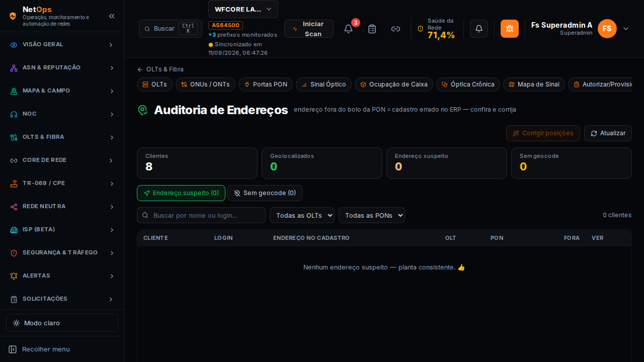Expand ASN & Reputação section chevron

pyautogui.click(x=112, y=68)
